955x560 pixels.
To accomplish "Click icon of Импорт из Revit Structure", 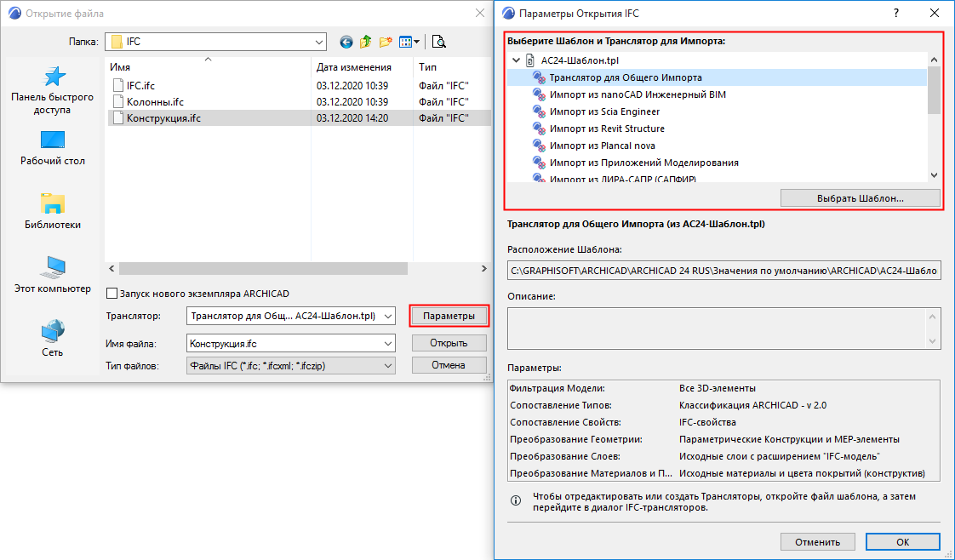I will 539,129.
